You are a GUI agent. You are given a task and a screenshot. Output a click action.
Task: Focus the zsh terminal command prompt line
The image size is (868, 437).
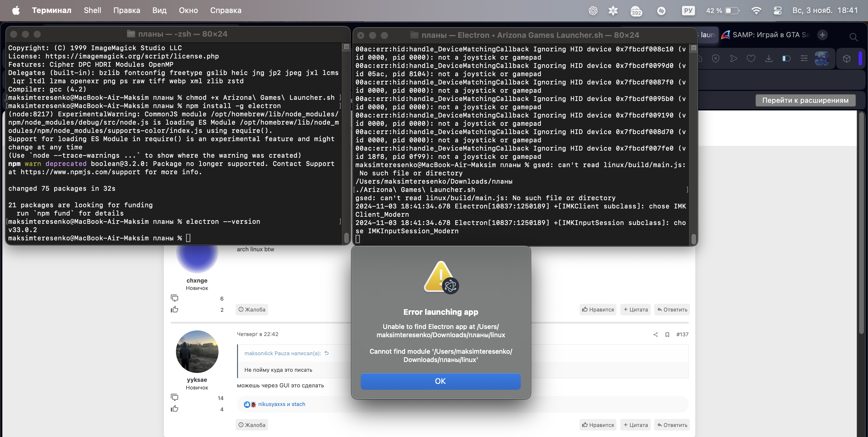174,238
